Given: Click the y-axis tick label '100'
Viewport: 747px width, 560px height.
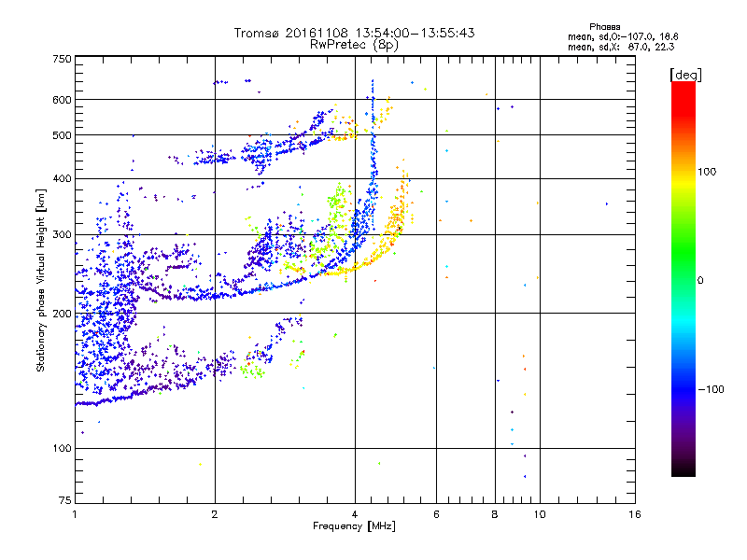Looking at the screenshot, I should [x=62, y=449].
